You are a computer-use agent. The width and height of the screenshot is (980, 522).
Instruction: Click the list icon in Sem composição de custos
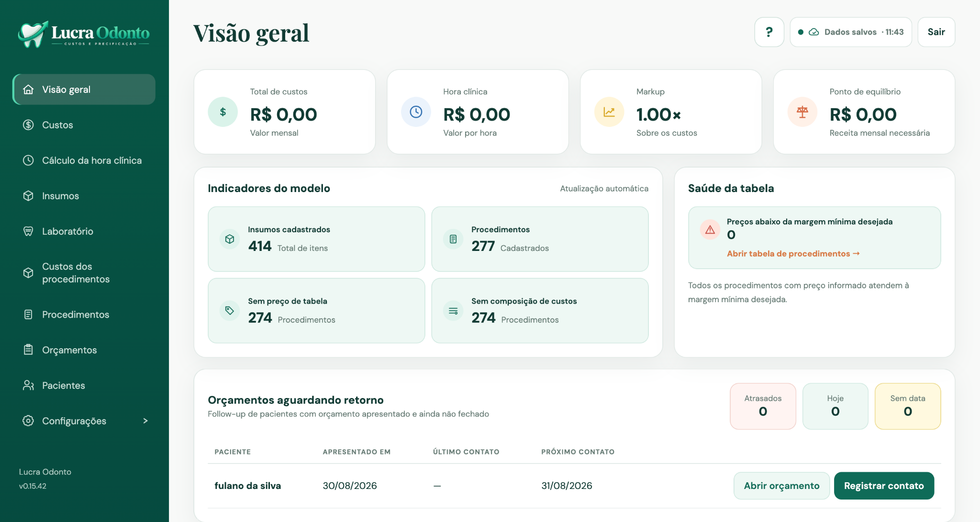[453, 311]
